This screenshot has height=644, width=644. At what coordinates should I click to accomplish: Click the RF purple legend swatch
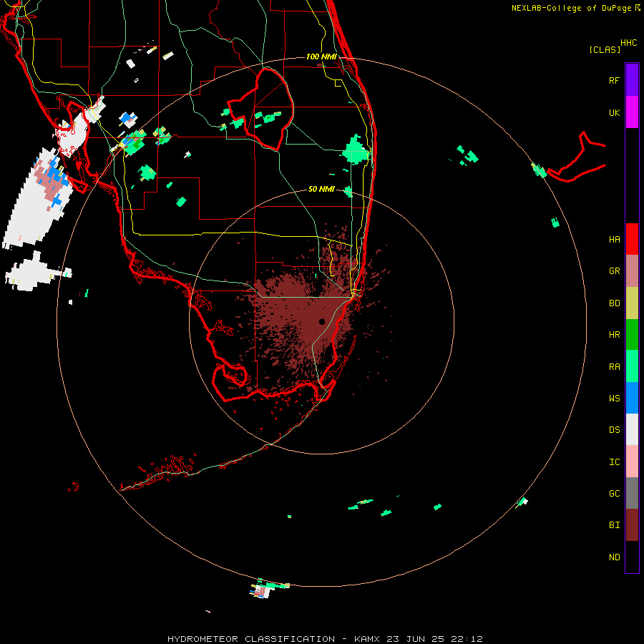(x=632, y=80)
